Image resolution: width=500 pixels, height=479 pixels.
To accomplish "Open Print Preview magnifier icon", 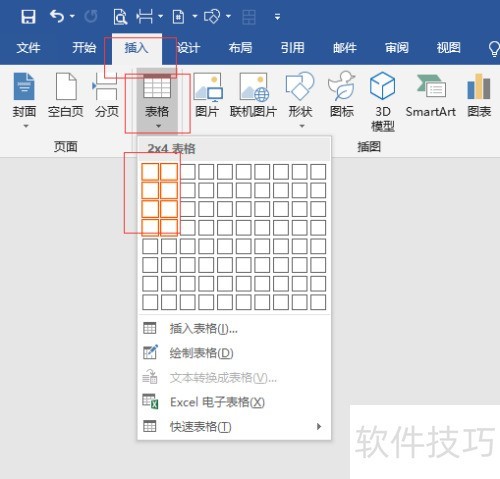I will (x=120, y=17).
